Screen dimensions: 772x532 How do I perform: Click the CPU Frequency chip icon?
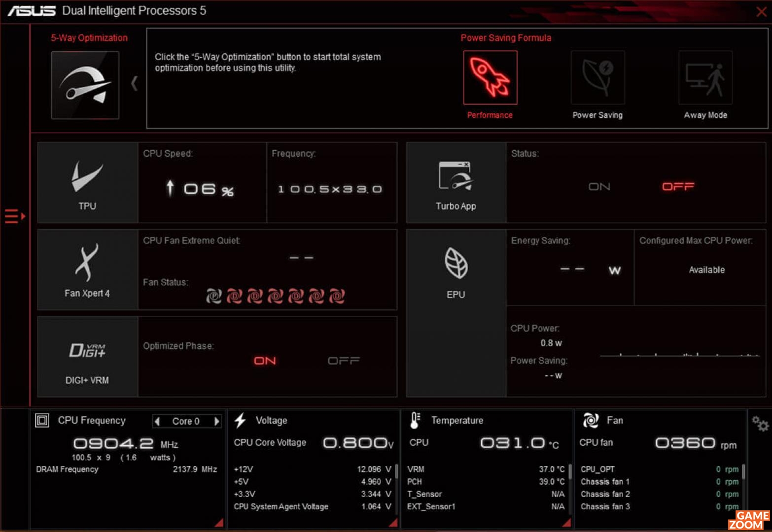coord(42,420)
